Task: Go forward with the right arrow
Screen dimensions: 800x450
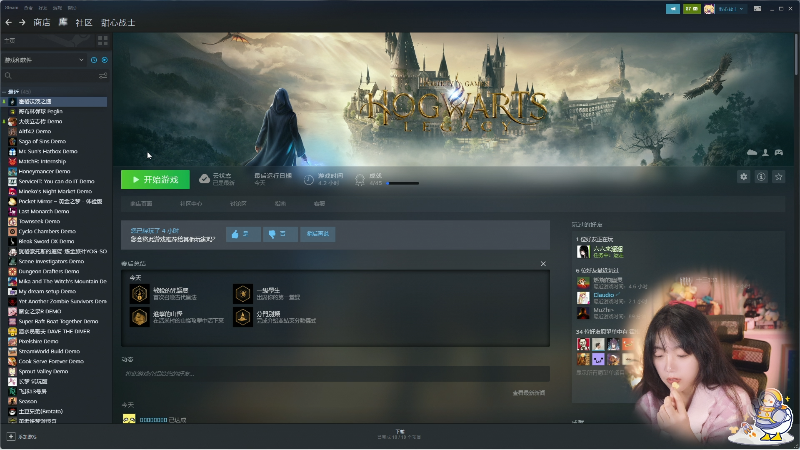Action: tap(22, 22)
